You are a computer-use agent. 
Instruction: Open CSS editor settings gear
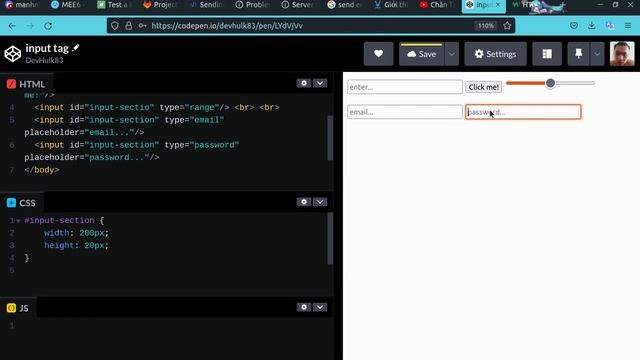304,202
